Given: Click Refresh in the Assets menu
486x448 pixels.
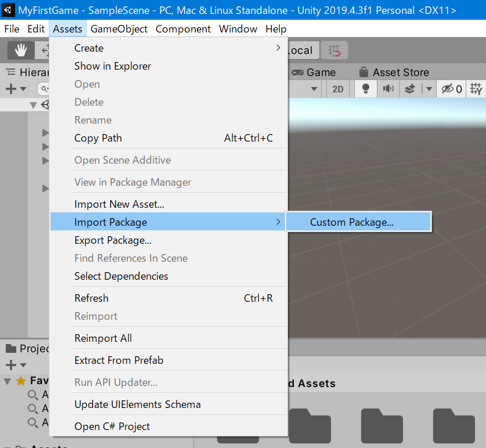Looking at the screenshot, I should point(91,298).
